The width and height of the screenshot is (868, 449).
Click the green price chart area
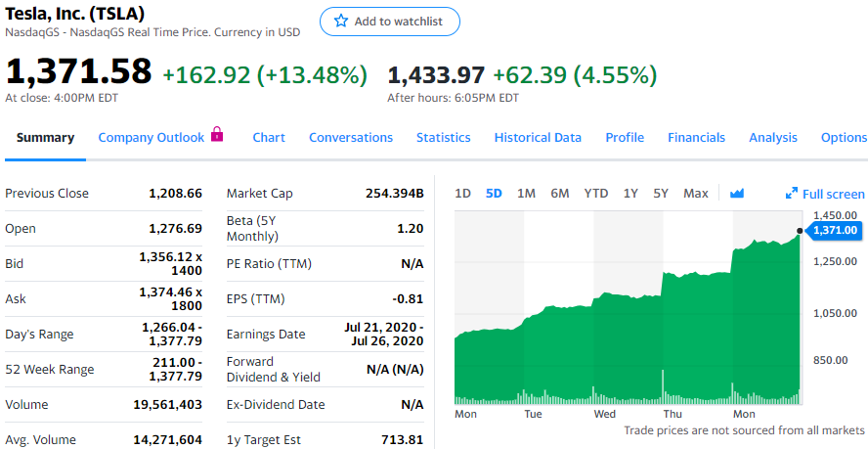point(626,342)
